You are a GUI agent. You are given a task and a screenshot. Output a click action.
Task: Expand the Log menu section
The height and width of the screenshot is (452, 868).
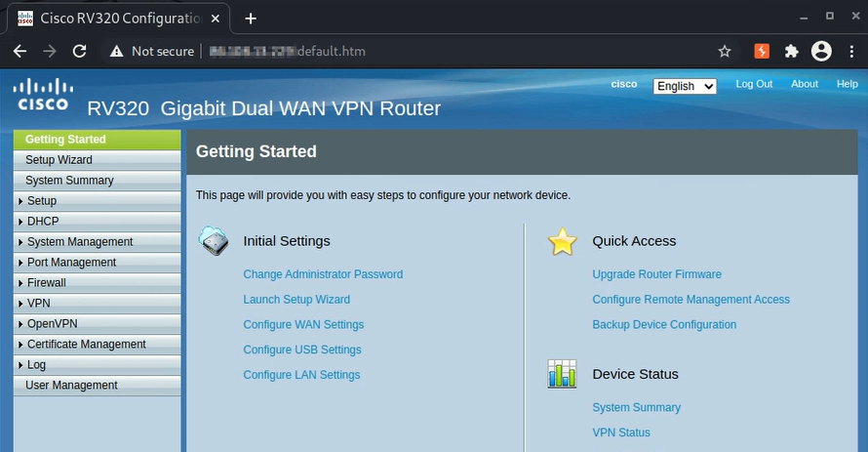pyautogui.click(x=97, y=365)
